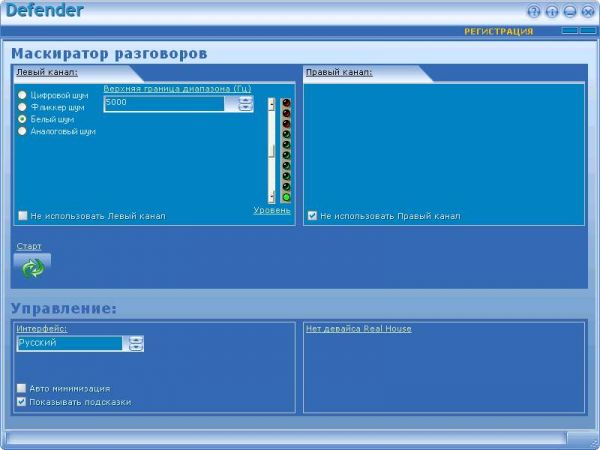
Task: Close the Defender window
Action: point(588,11)
